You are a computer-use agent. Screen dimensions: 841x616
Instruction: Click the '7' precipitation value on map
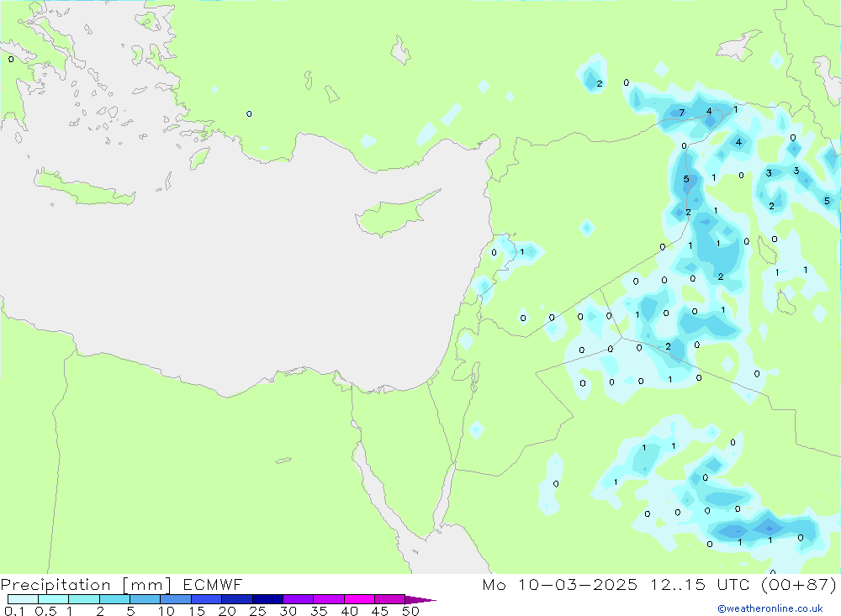click(x=682, y=113)
